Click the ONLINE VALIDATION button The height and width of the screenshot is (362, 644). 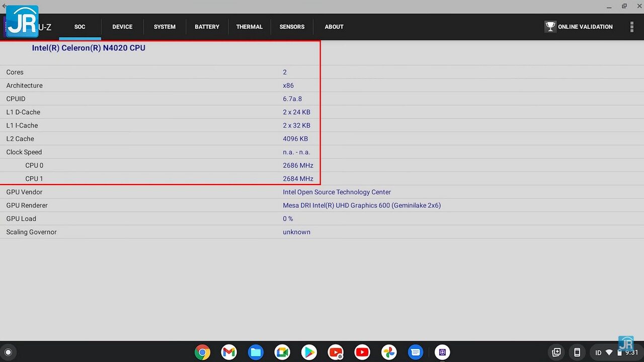coord(579,27)
